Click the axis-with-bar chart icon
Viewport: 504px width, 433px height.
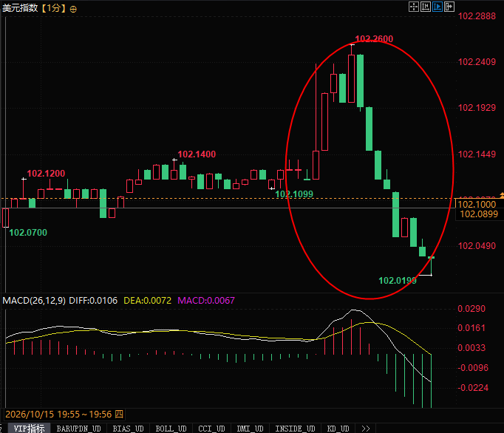click(x=426, y=7)
